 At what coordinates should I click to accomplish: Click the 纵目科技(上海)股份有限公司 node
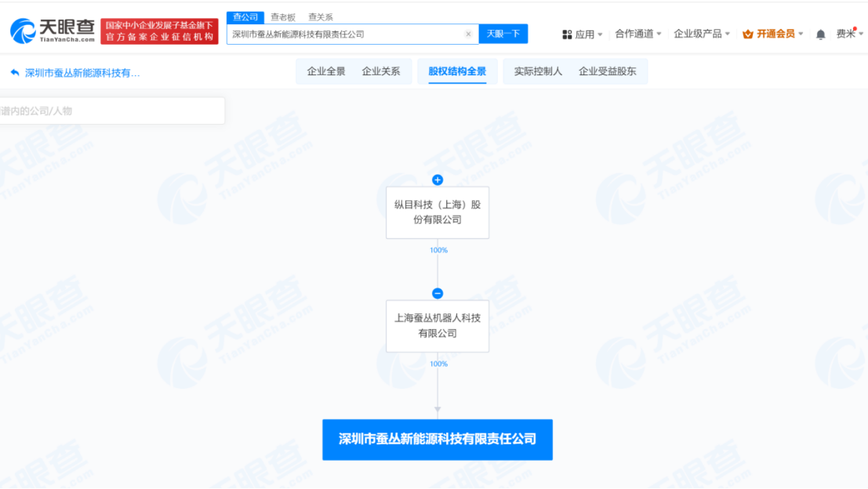pyautogui.click(x=438, y=212)
